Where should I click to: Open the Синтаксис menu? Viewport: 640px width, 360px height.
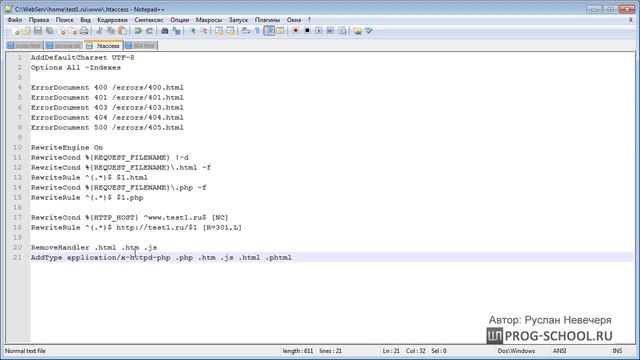pyautogui.click(x=149, y=20)
